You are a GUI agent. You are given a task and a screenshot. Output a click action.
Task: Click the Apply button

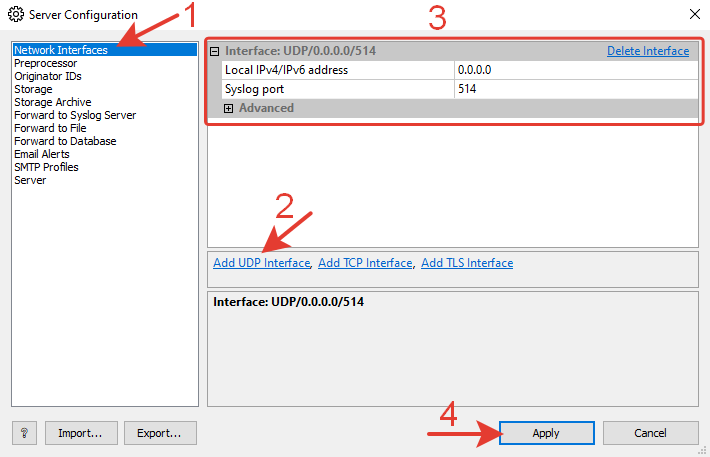547,433
